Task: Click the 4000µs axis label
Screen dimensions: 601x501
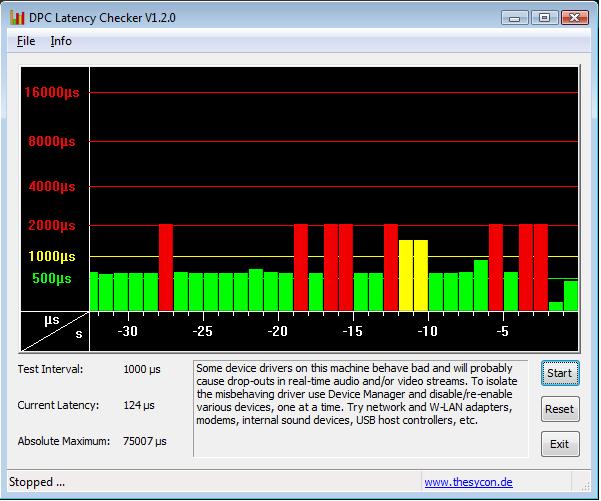Action: 52,187
